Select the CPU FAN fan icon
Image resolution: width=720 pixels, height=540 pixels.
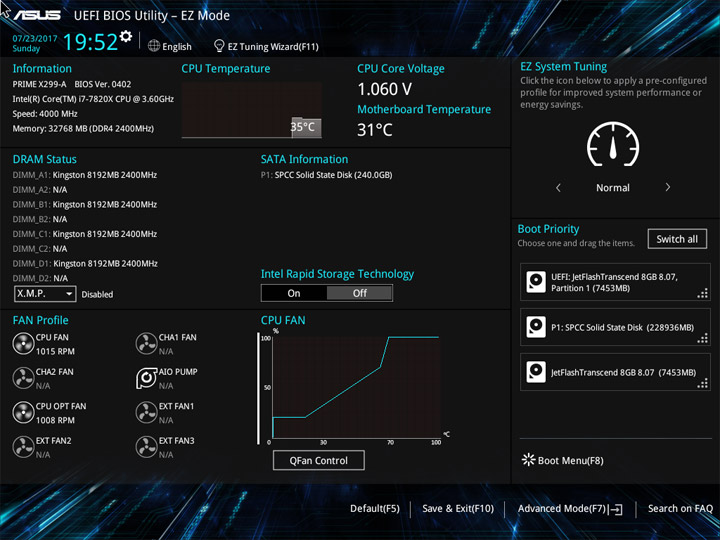(23, 343)
